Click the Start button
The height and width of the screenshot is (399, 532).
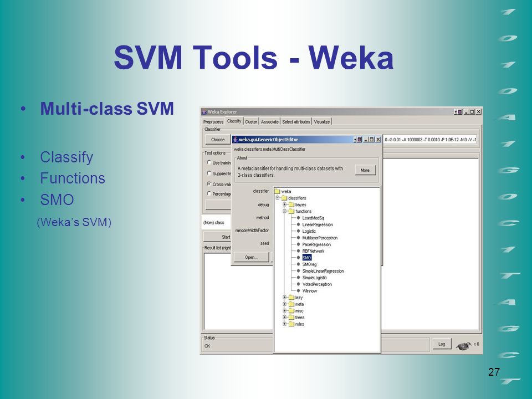tap(217, 237)
